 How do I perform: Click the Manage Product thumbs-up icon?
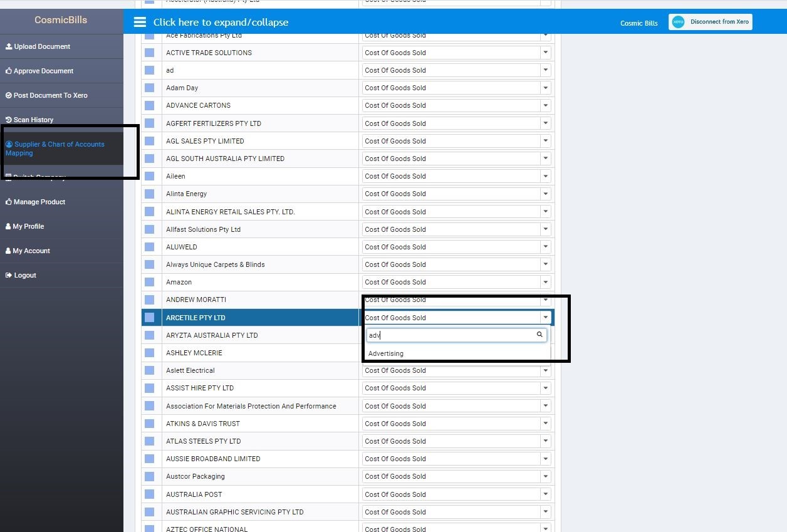[x=9, y=202]
